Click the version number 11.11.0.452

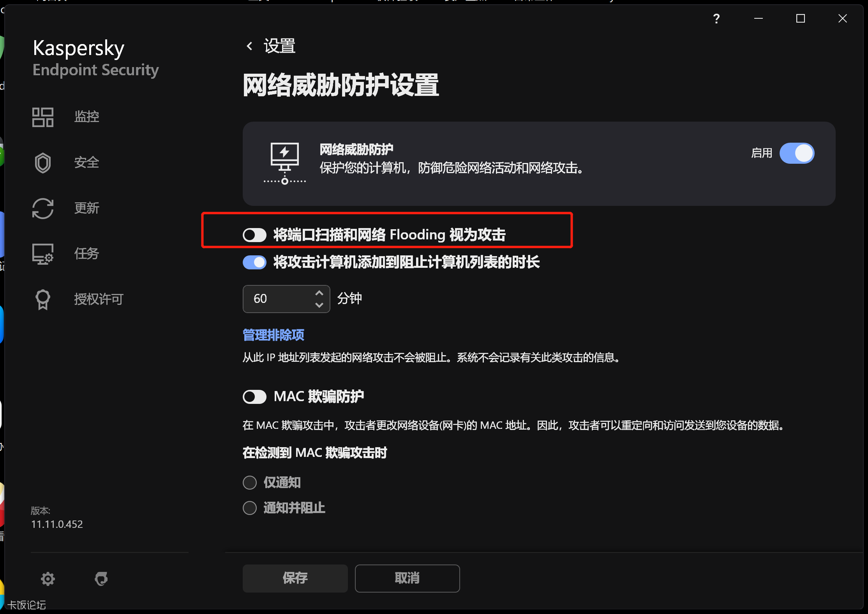[57, 524]
